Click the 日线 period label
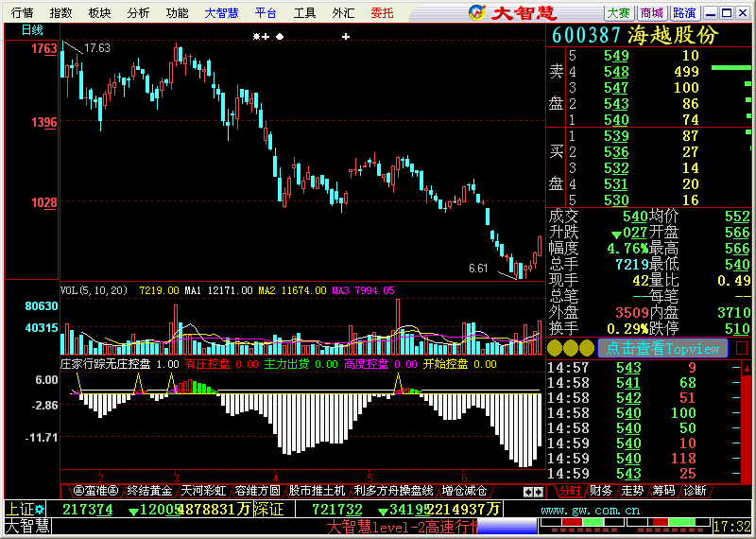The image size is (756, 539). click(x=32, y=30)
